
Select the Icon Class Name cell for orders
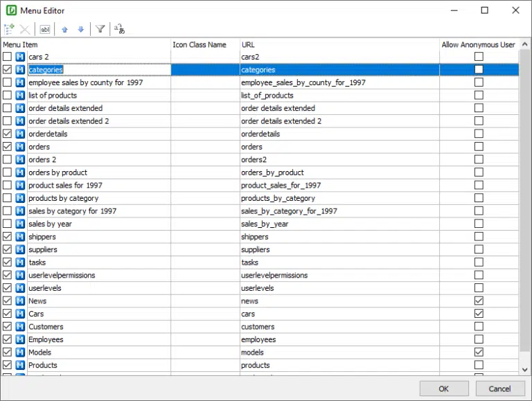pyautogui.click(x=205, y=147)
